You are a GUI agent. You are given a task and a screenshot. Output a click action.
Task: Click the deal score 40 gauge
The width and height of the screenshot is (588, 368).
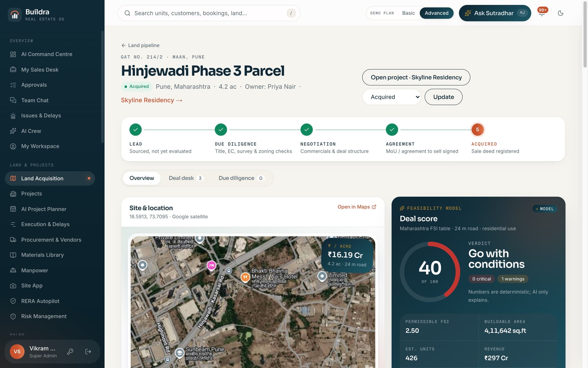[430, 272]
